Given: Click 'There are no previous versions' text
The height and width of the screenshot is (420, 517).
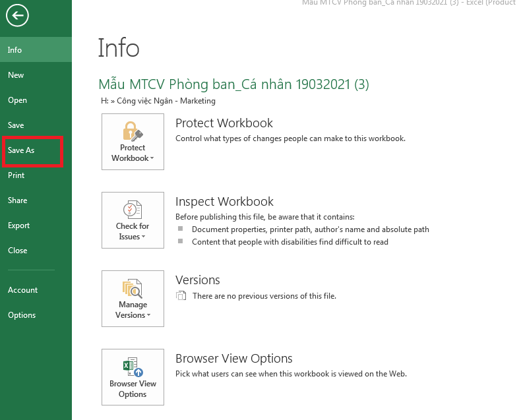Looking at the screenshot, I should [x=264, y=295].
